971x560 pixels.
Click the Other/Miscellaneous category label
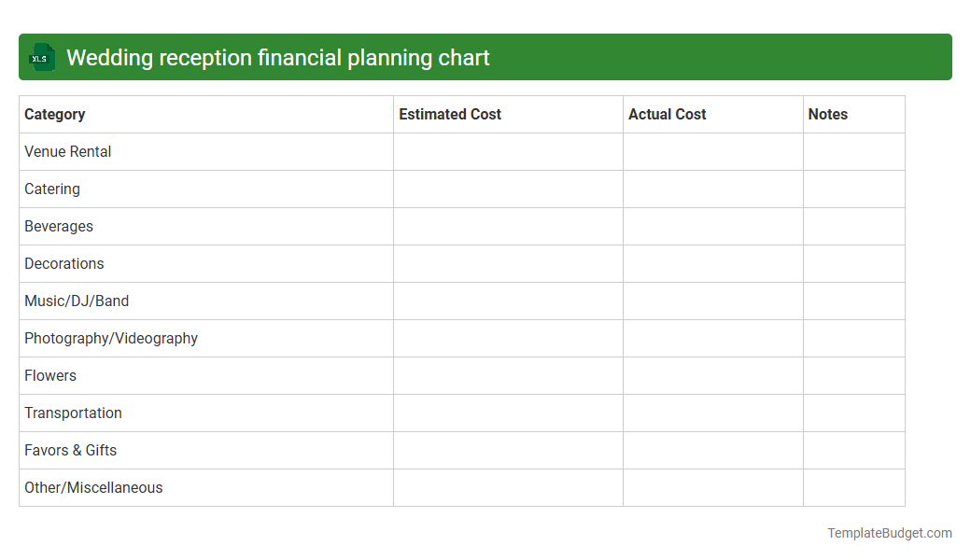click(93, 487)
